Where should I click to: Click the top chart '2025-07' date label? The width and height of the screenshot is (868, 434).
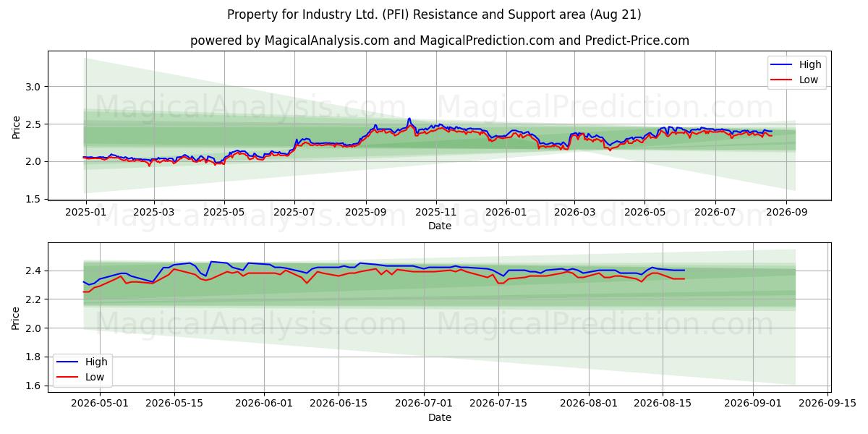(x=294, y=213)
